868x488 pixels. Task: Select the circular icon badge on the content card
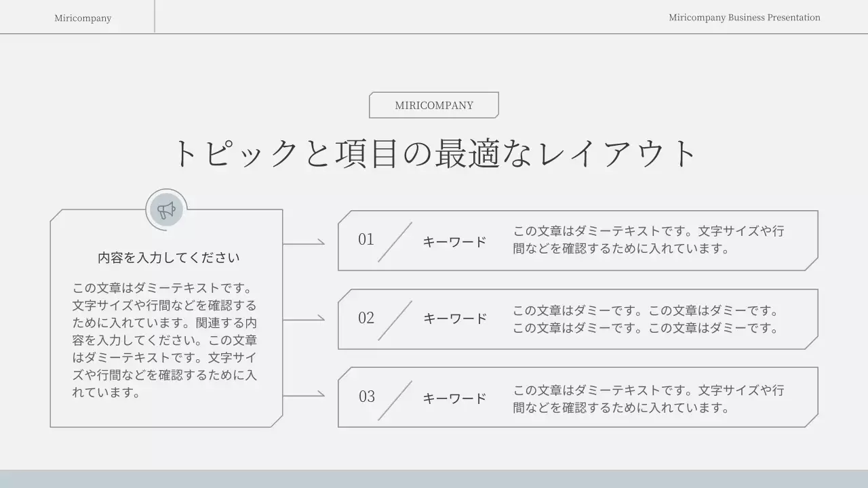click(165, 209)
